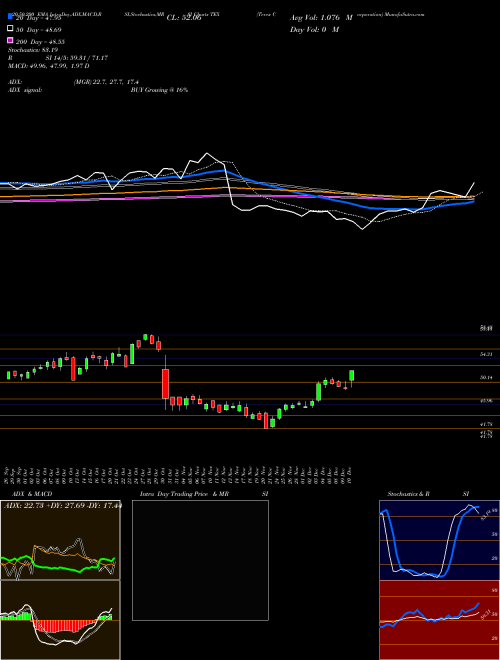
Task: Click the white 50 Day legend swatch
Action: pos(10,29)
